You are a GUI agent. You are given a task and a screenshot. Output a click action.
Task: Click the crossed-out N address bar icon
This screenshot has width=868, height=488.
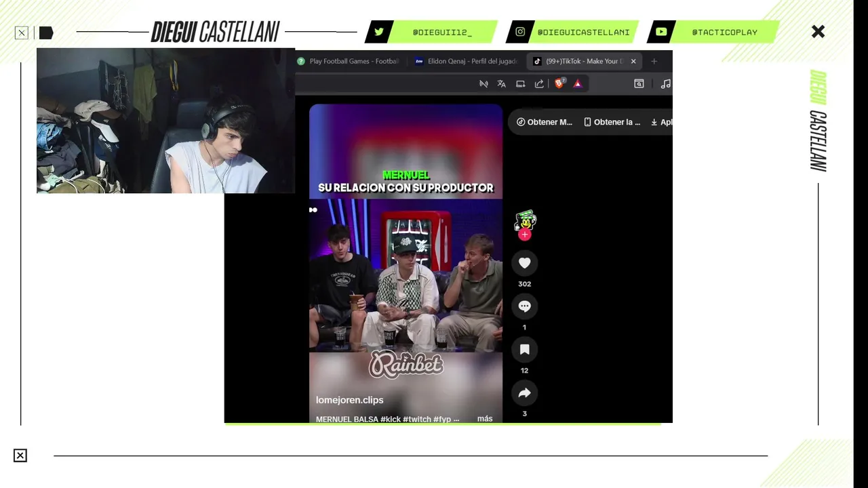click(x=484, y=83)
